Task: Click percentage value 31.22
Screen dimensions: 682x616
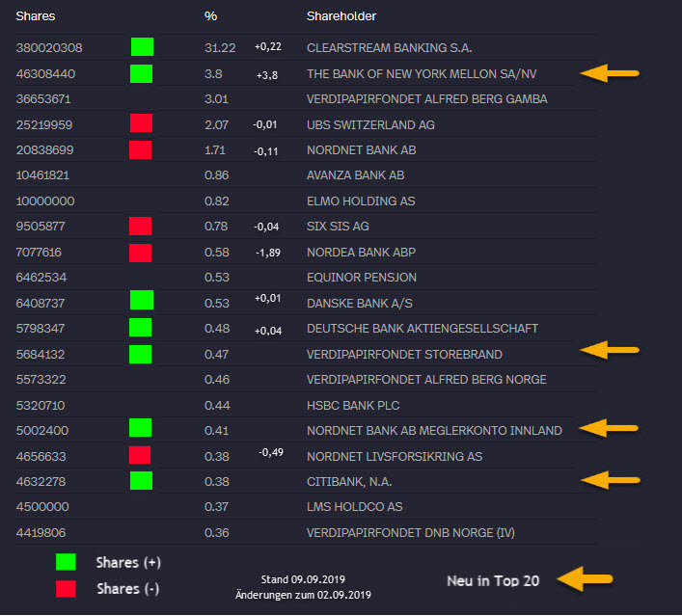Action: (x=220, y=48)
